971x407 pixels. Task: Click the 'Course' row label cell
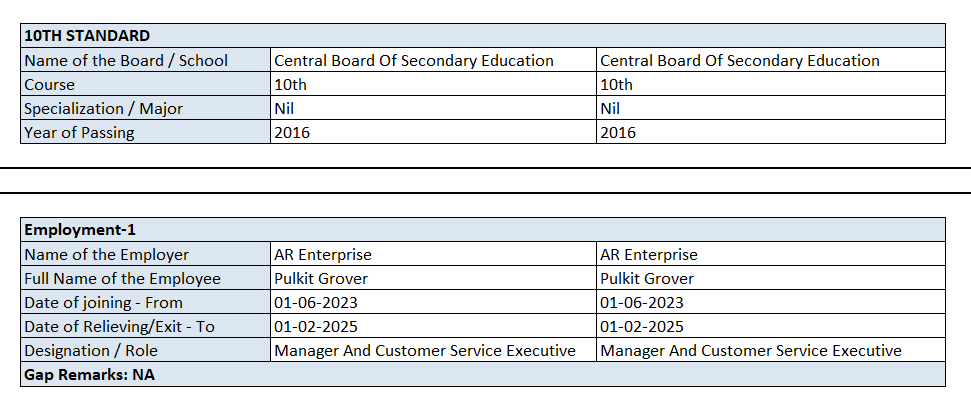pyautogui.click(x=50, y=84)
